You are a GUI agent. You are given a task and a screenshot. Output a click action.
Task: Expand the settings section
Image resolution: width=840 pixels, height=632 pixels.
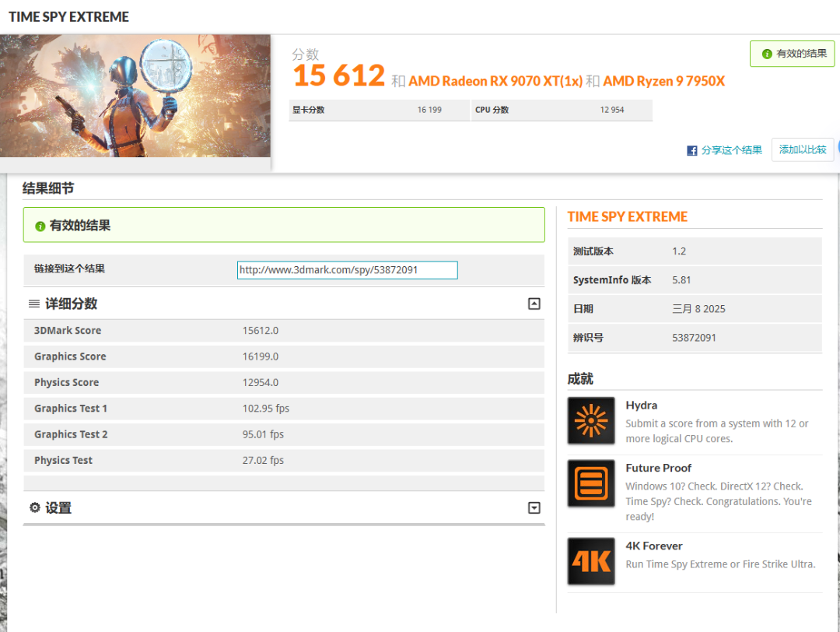[534, 507]
